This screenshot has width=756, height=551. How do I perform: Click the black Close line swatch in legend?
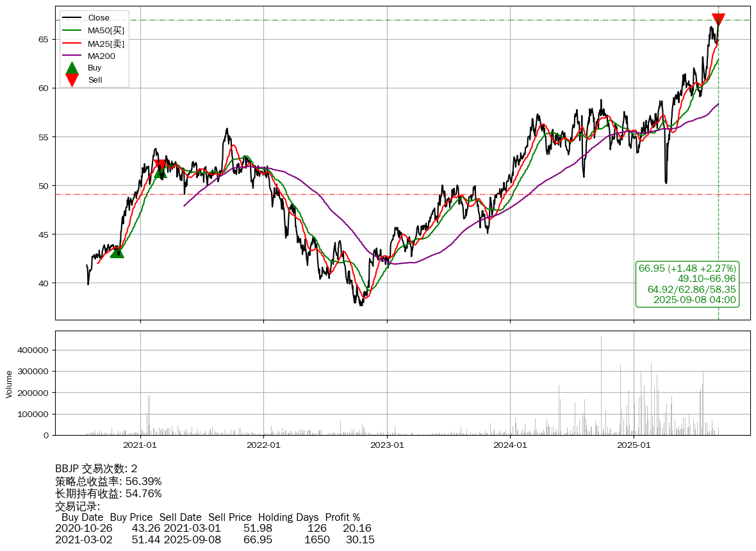72,18
